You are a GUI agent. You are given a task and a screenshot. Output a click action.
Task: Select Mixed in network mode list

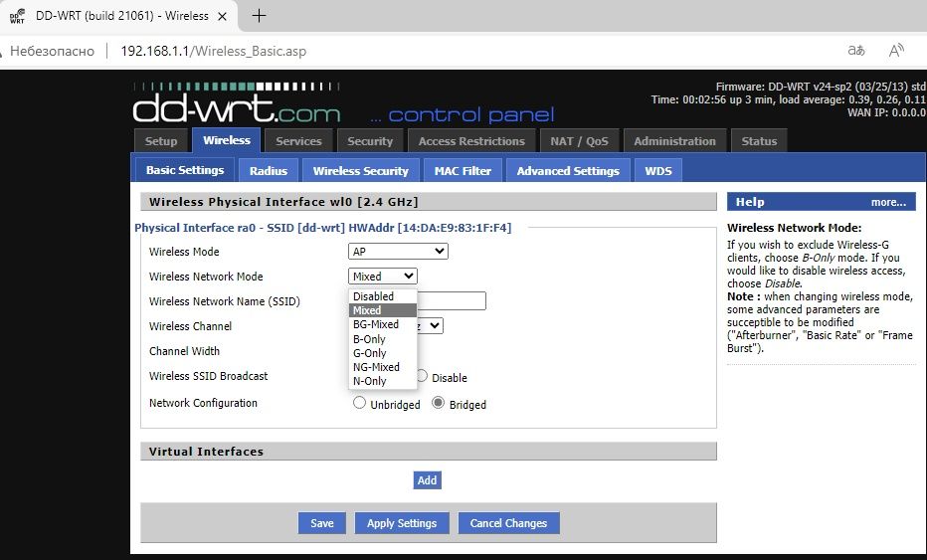click(383, 310)
